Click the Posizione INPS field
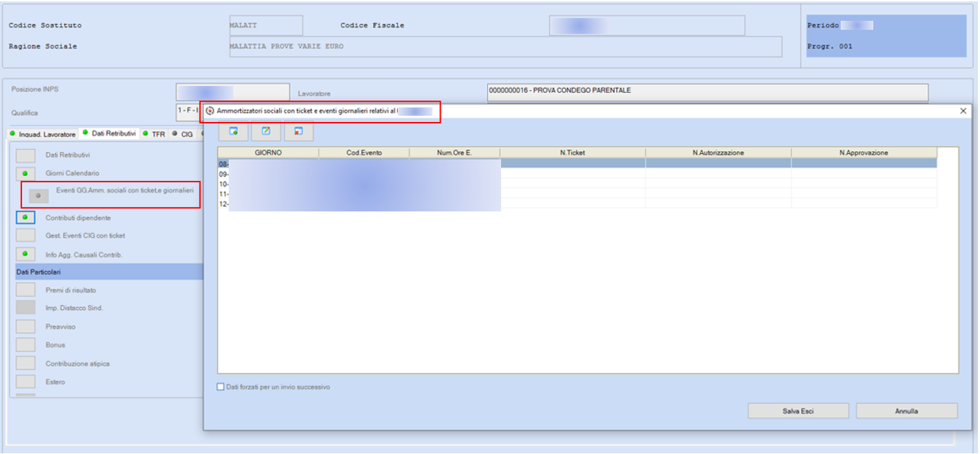The height and width of the screenshot is (454, 980). [232, 91]
